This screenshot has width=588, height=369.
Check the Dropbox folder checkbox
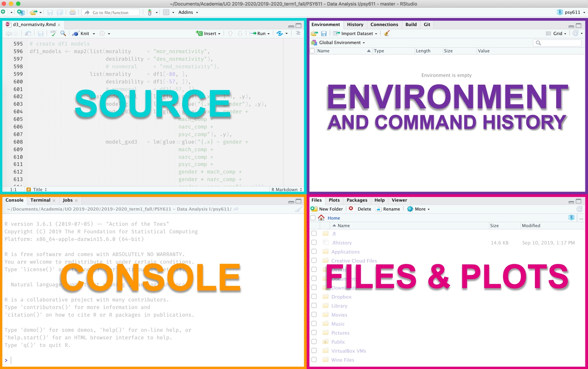(x=314, y=297)
